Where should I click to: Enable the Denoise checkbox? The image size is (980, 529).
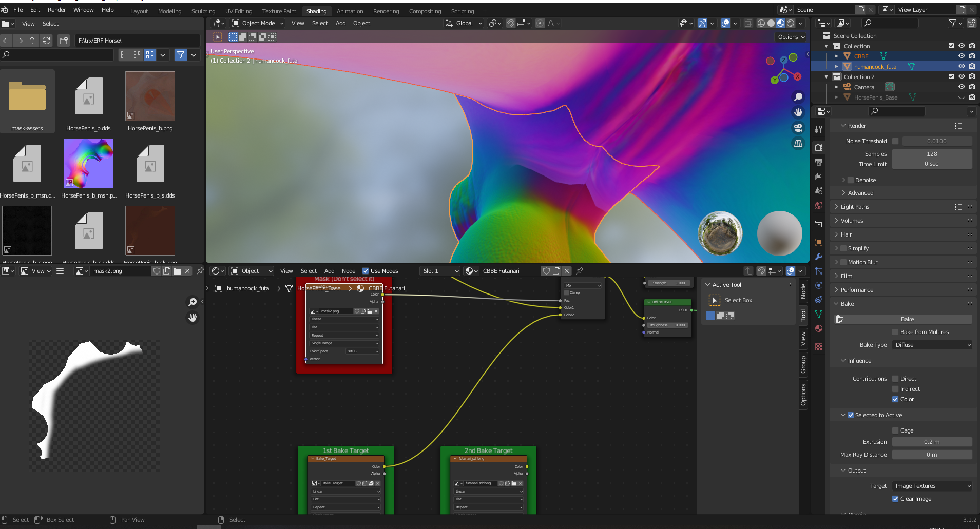pyautogui.click(x=851, y=180)
